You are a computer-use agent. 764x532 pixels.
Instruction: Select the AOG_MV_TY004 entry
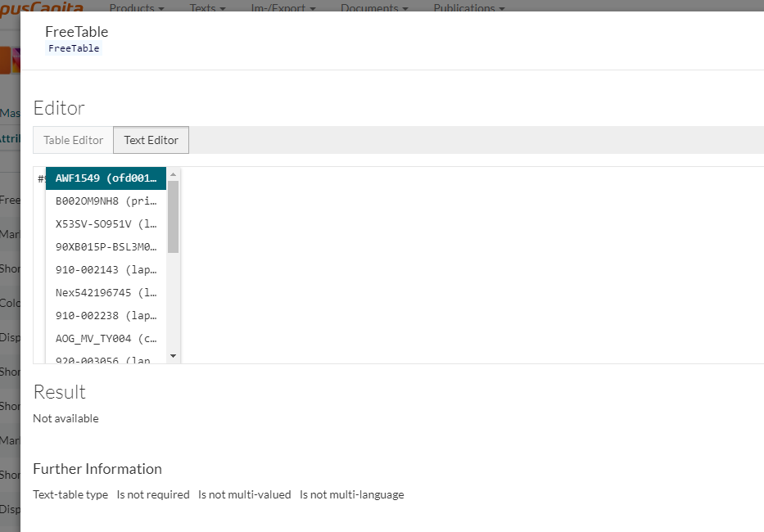[105, 338]
